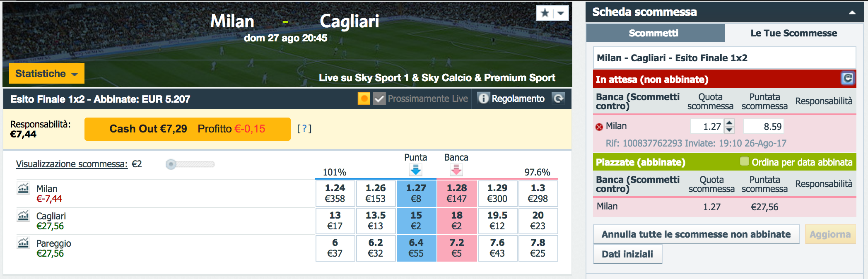The image size is (868, 279).
Task: Refresh the unmatched bets section
Action: tap(848, 78)
